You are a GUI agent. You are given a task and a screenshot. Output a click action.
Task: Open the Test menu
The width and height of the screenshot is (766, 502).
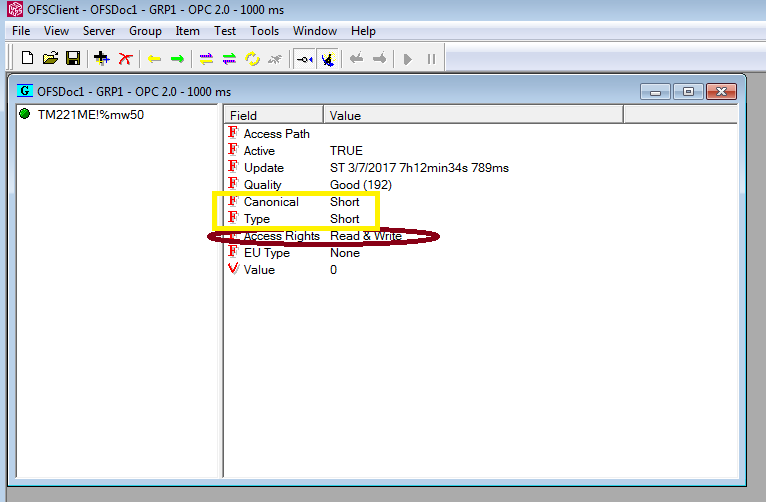coord(225,31)
